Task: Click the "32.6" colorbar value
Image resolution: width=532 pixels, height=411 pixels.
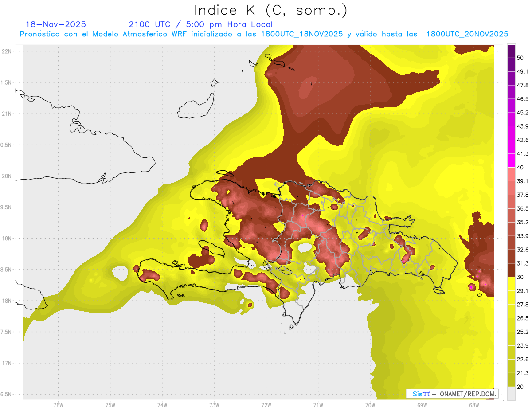Action: click(x=523, y=250)
